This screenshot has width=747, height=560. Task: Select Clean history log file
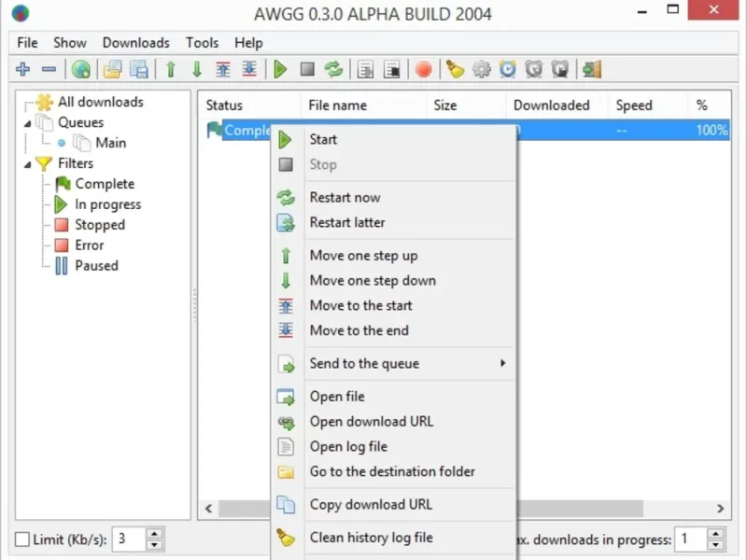tap(393, 538)
